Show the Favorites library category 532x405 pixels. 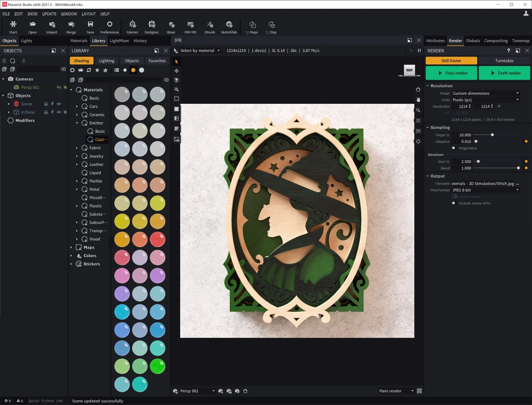click(x=157, y=61)
